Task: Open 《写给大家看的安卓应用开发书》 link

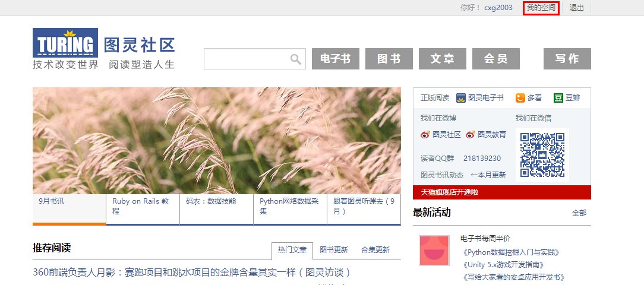Action: click(514, 278)
